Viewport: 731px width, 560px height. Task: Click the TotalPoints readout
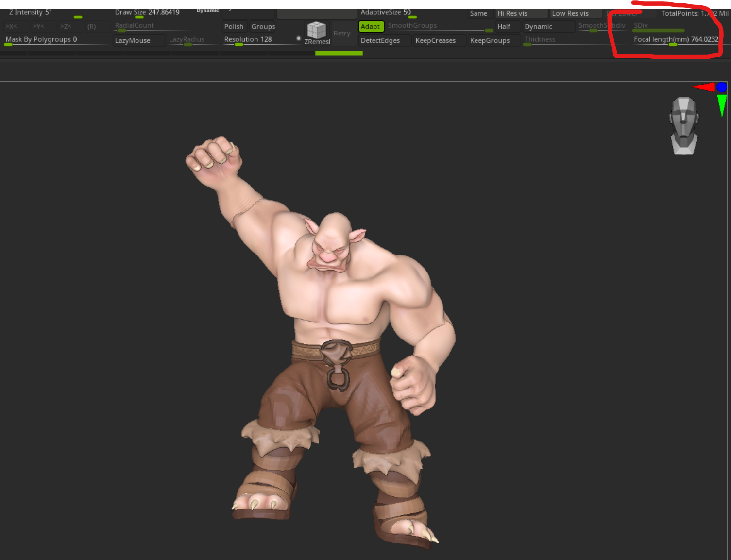[x=695, y=13]
